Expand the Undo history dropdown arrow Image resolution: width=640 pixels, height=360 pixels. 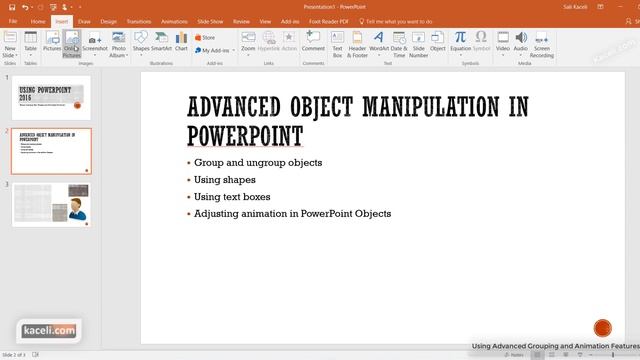tap(32, 7)
